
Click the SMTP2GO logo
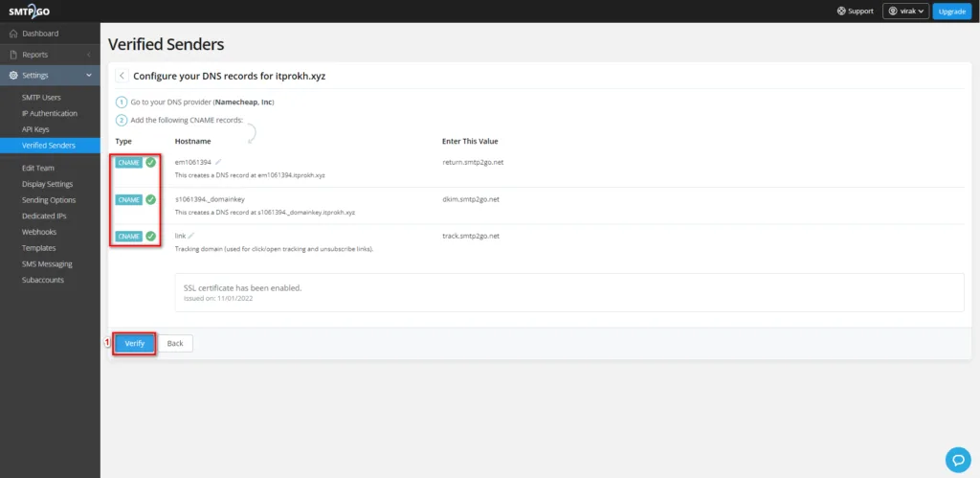click(30, 11)
